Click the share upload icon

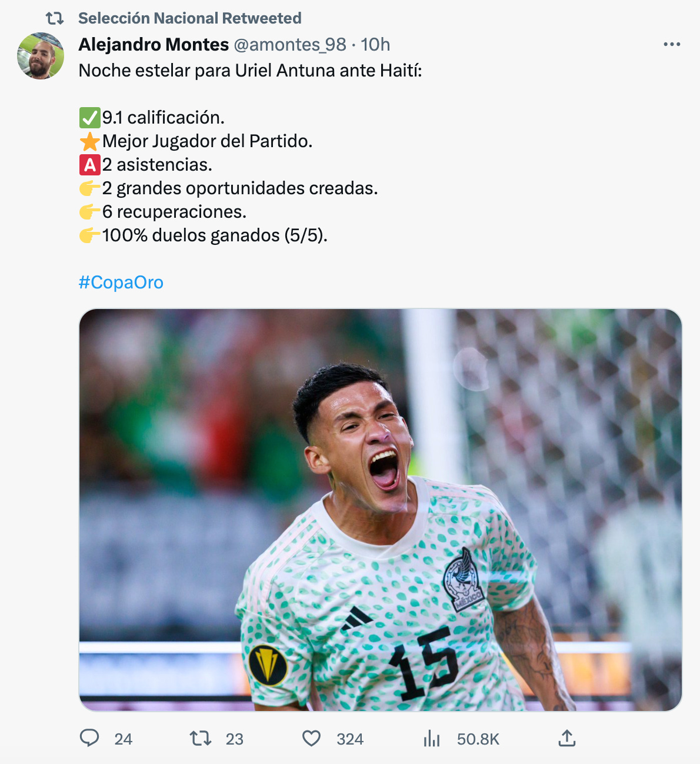coord(566,738)
